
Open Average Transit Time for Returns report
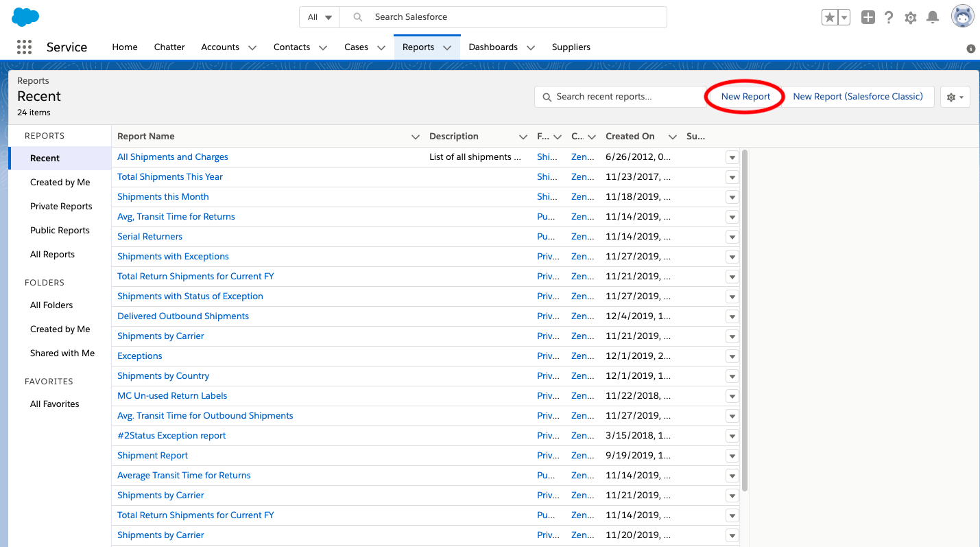(184, 476)
